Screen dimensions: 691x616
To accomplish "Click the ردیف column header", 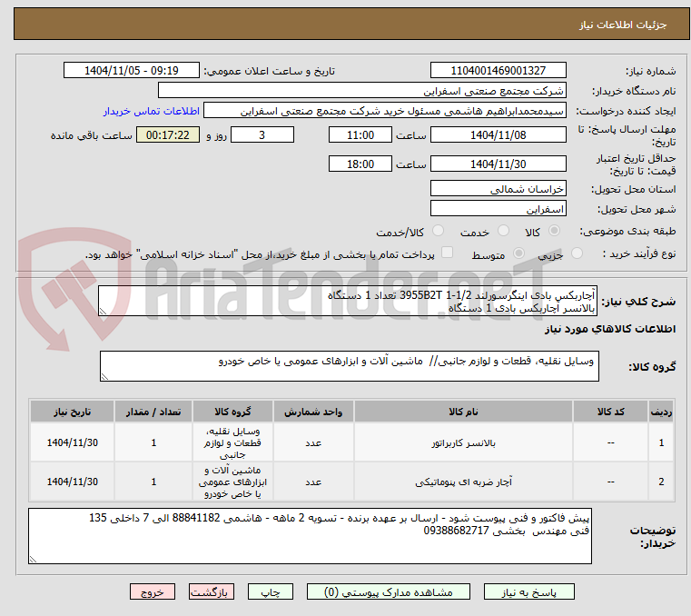I will tap(661, 412).
